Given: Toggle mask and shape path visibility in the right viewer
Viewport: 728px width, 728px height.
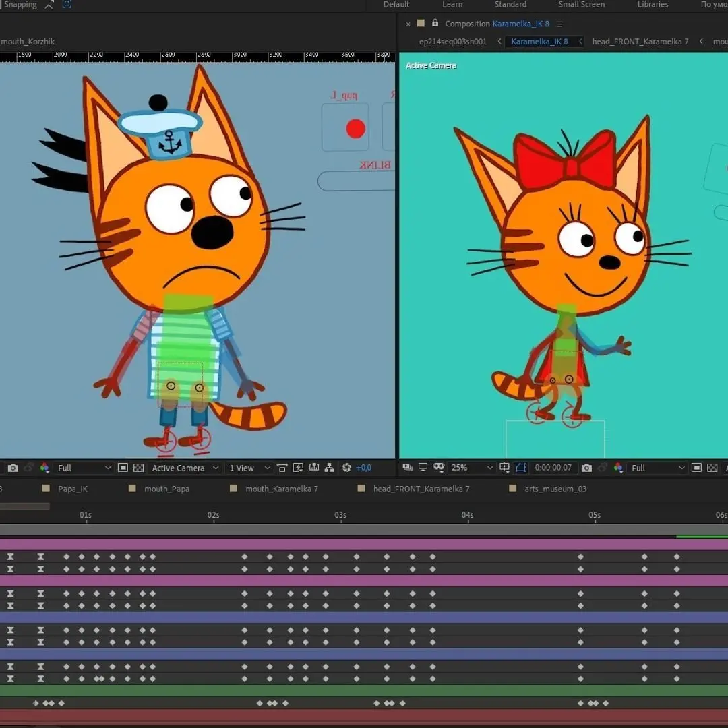Looking at the screenshot, I should tap(521, 468).
